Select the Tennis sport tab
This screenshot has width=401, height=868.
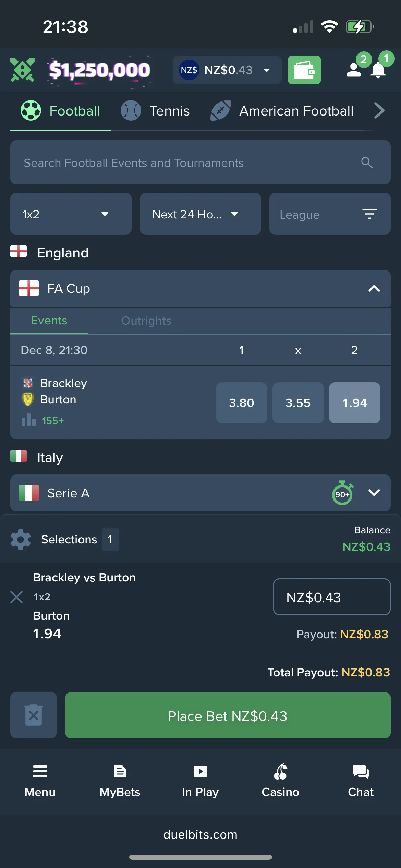[156, 111]
